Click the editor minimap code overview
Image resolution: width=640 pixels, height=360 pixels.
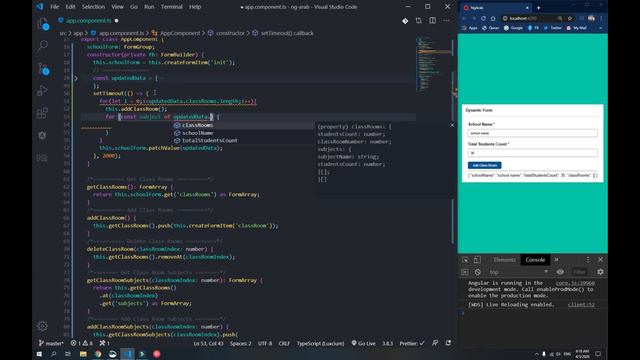(433, 64)
